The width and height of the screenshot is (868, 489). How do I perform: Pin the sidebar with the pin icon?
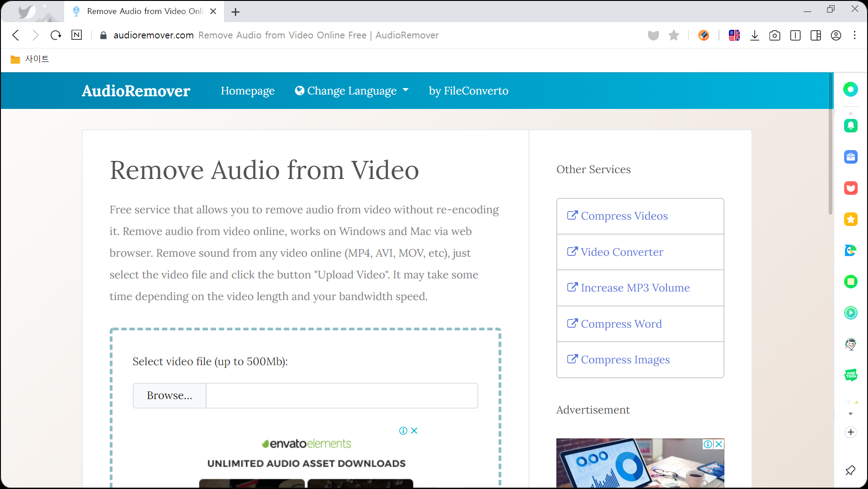851,470
